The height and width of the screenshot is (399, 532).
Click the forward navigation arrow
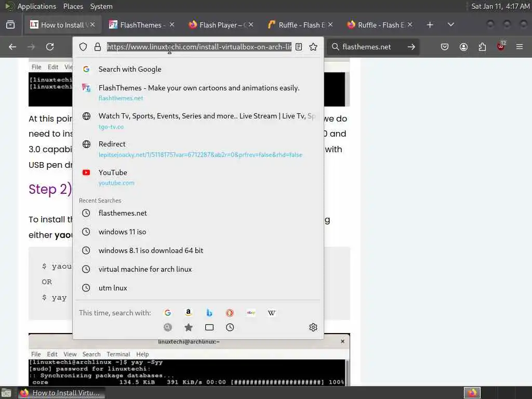coord(31,47)
